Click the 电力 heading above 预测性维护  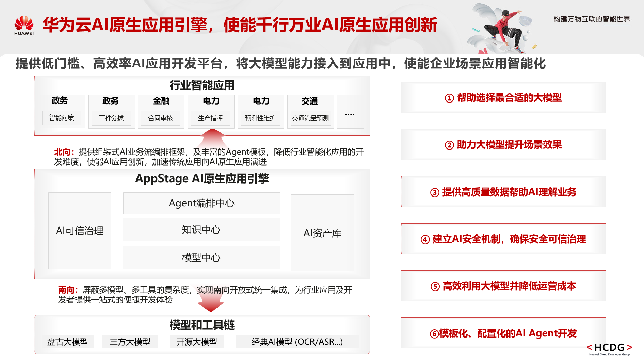261,101
